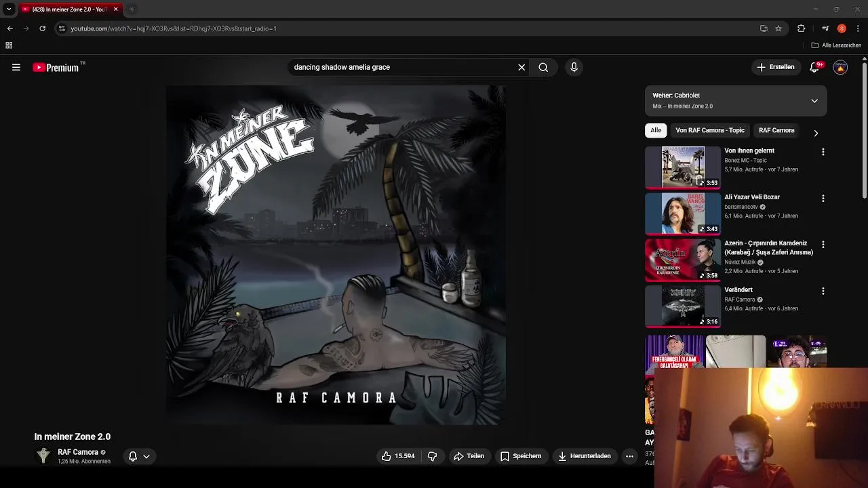This screenshot has height=488, width=868.
Task: Open the subscription bell dropdown
Action: pos(139,456)
